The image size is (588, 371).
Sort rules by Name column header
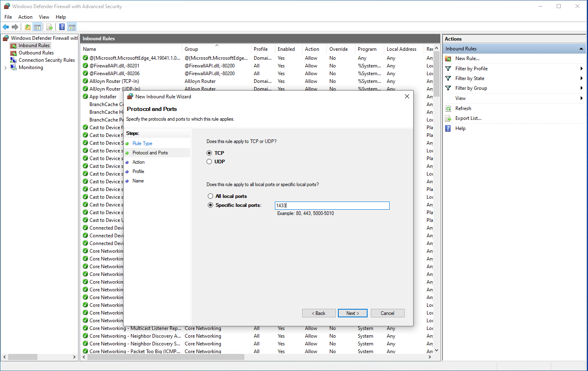coord(90,49)
